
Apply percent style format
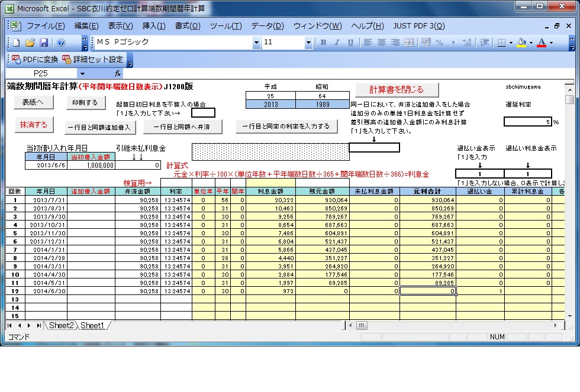pos(439,43)
